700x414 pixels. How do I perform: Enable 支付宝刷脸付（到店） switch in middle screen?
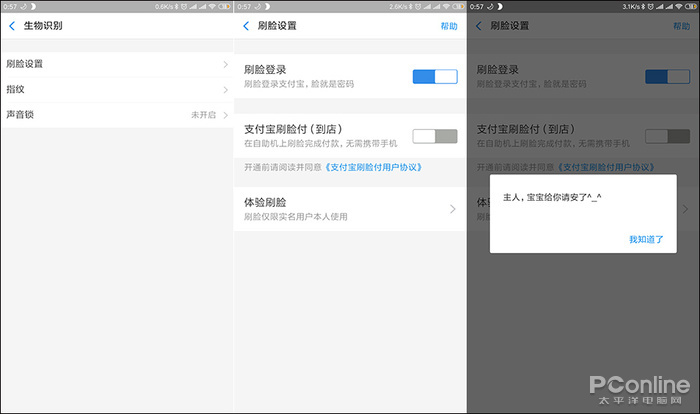click(435, 136)
